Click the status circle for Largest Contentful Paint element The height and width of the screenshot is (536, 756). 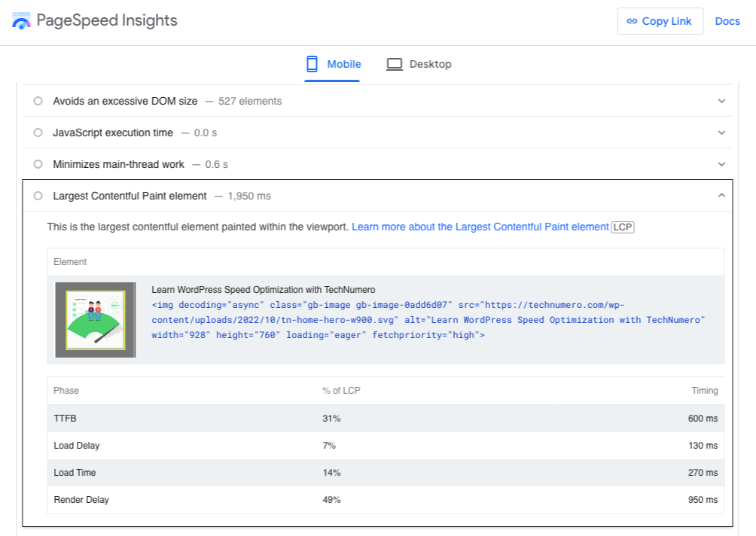pyautogui.click(x=38, y=195)
